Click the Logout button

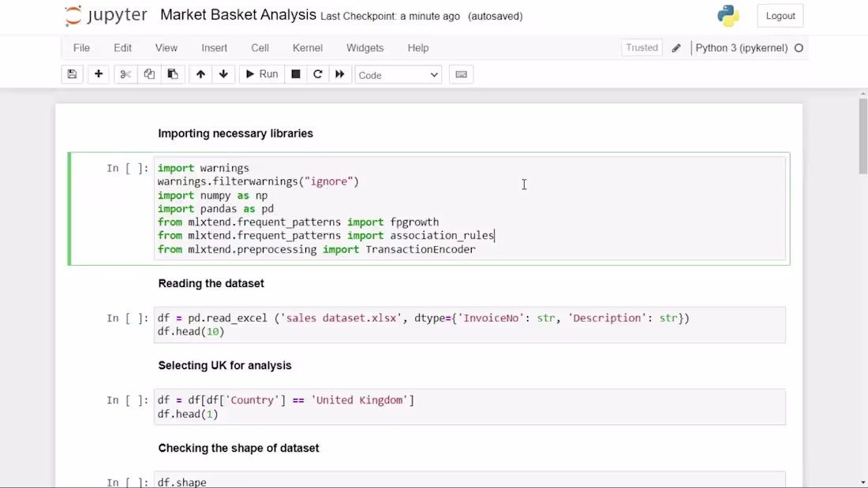(779, 15)
